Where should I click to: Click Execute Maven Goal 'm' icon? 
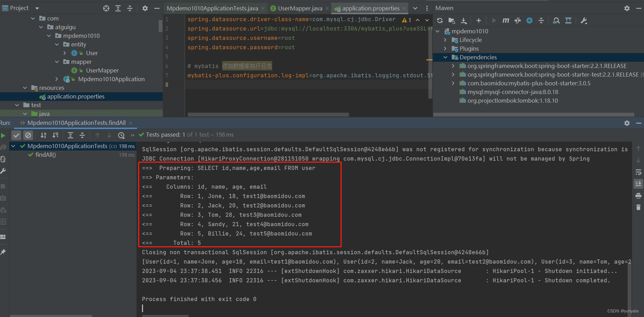pos(506,21)
